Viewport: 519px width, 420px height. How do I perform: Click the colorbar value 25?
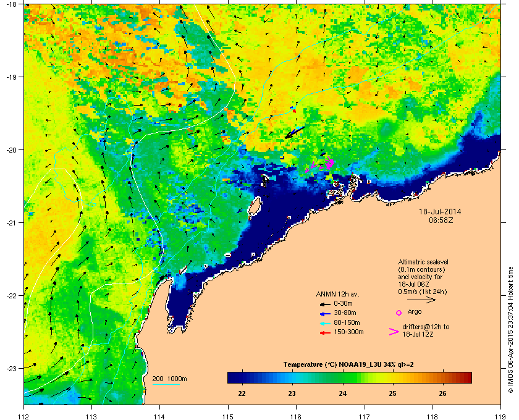(392, 393)
